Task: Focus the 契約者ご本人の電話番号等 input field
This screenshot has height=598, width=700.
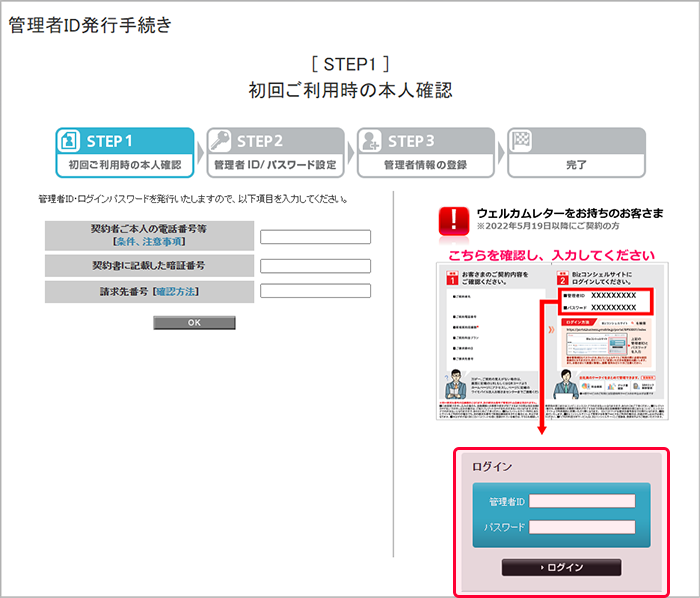Action: click(x=315, y=237)
